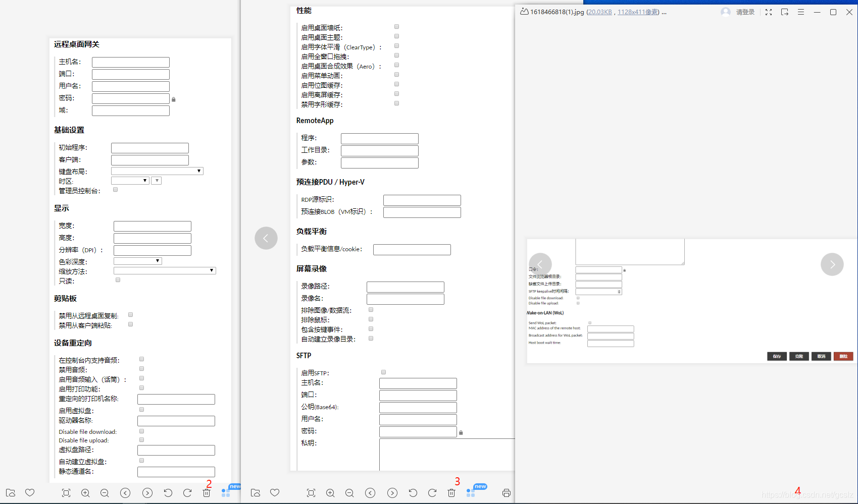Tick the 排除鼠标 checkbox
The width and height of the screenshot is (858, 504).
coord(371,319)
